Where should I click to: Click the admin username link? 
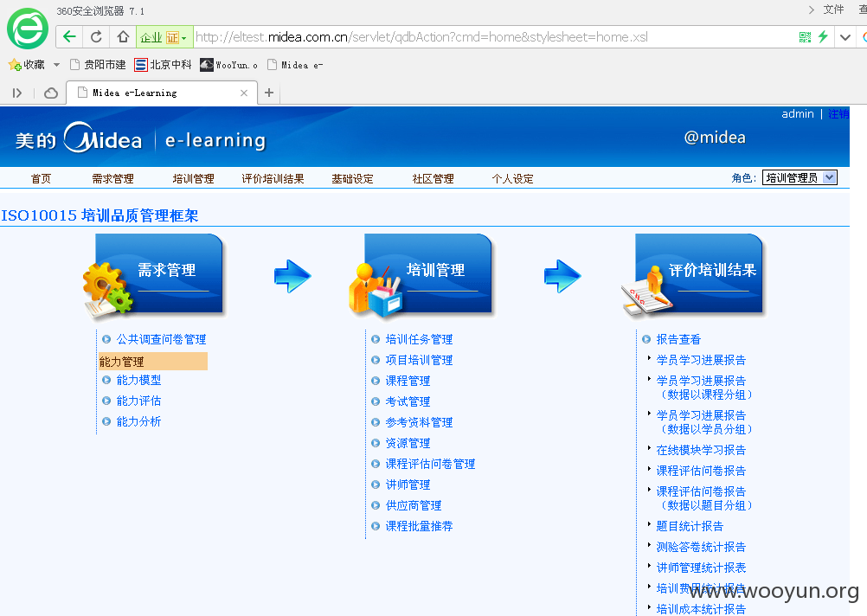click(x=797, y=114)
